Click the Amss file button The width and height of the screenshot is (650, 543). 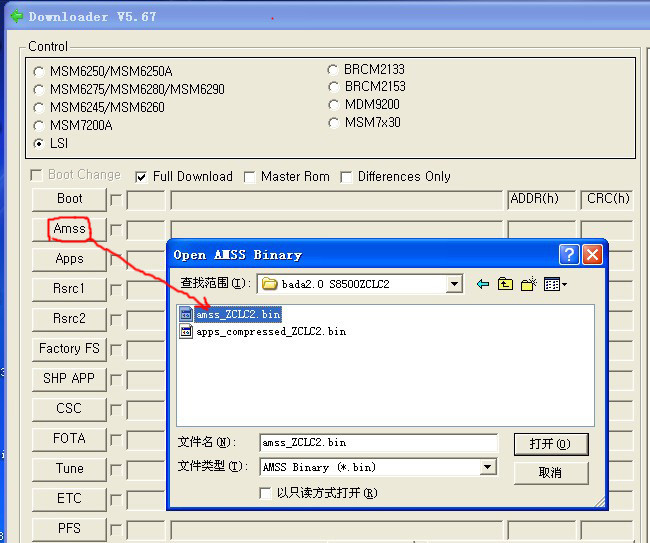point(69,229)
